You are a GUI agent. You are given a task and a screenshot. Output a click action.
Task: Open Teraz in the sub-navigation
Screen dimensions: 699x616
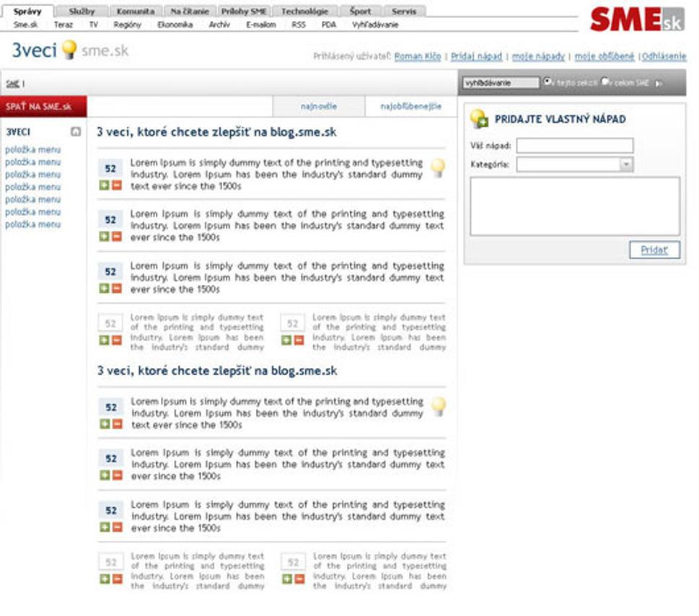point(63,25)
